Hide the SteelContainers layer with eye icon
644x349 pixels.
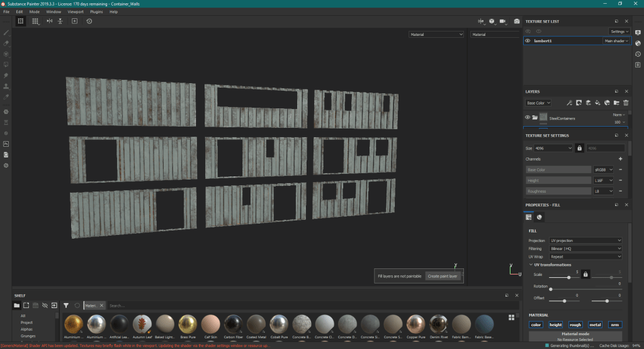528,117
